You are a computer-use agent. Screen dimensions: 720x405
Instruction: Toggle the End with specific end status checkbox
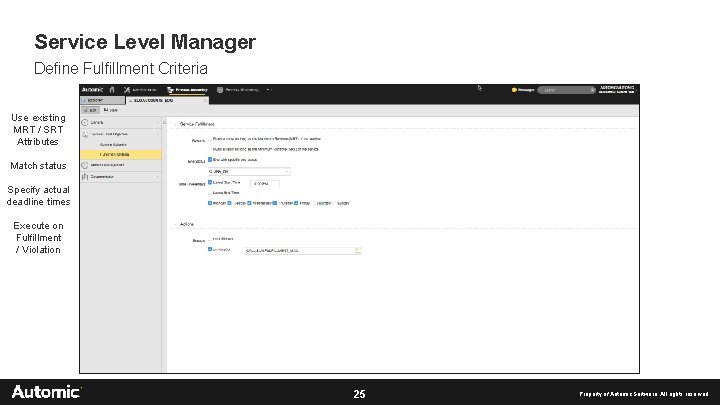210,159
